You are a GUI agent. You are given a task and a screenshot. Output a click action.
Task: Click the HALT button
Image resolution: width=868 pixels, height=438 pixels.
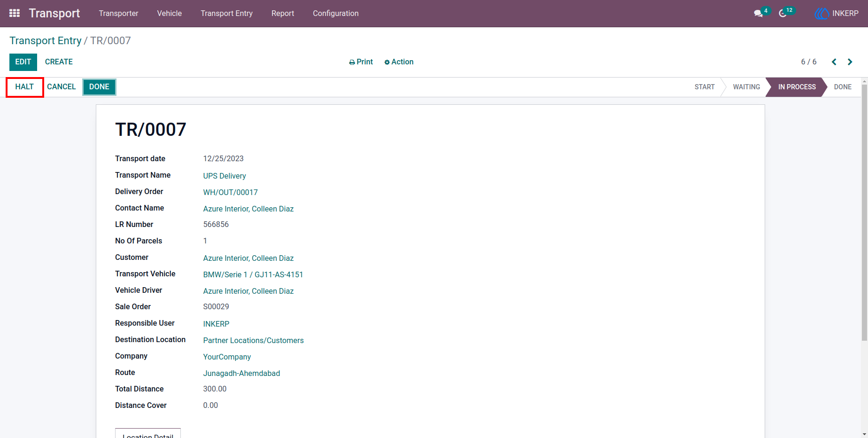coord(24,87)
